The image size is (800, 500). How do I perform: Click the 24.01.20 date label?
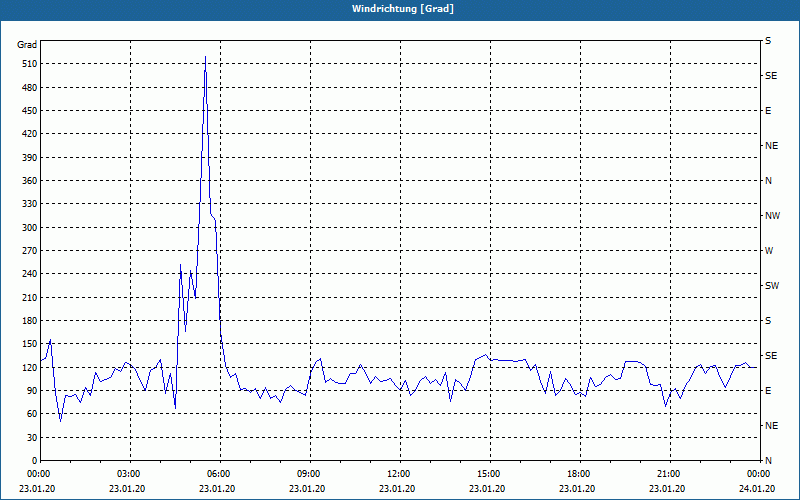coord(757,489)
